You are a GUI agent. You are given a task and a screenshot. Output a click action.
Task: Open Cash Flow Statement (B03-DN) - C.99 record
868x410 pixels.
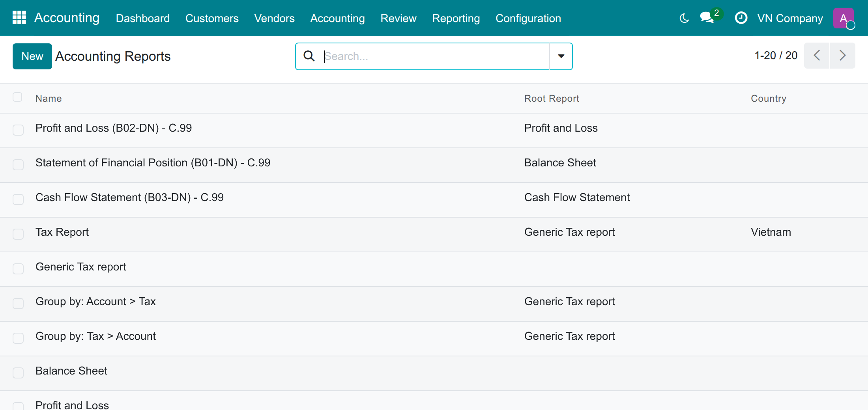coord(129,197)
